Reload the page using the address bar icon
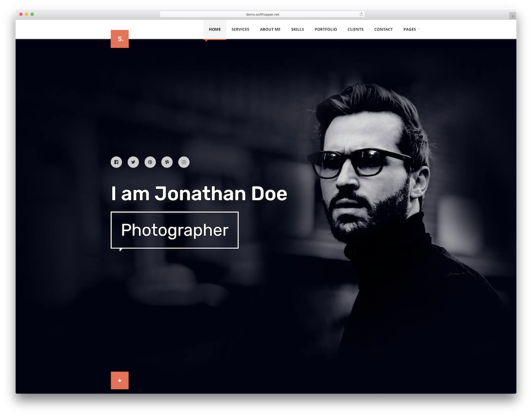The image size is (532, 416). [361, 14]
